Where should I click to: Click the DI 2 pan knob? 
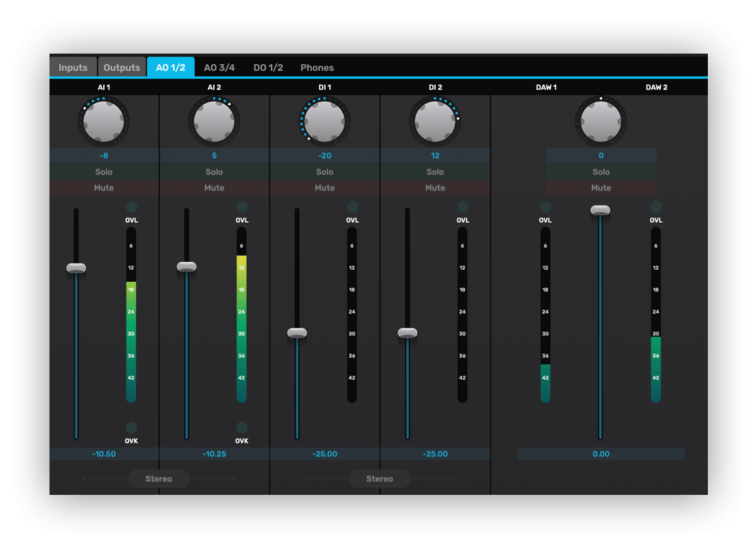(435, 122)
